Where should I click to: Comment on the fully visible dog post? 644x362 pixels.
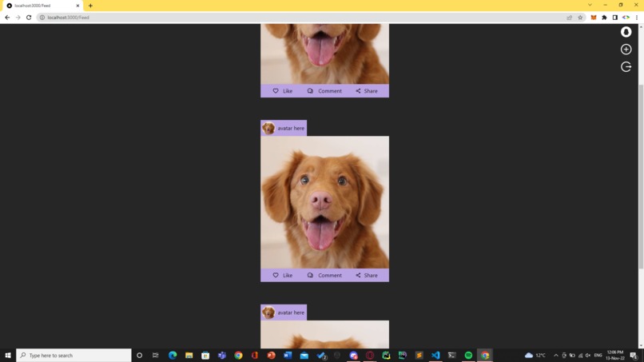click(x=324, y=276)
